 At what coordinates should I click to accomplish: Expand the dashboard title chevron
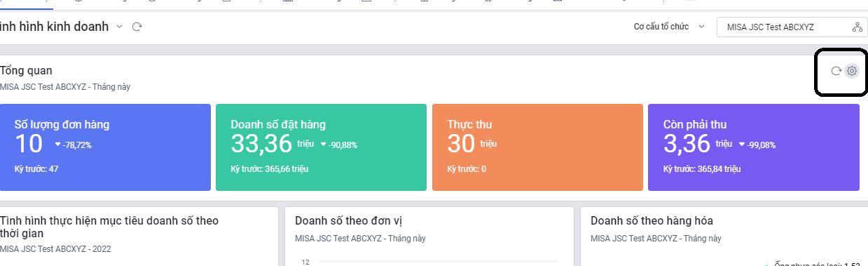(119, 27)
